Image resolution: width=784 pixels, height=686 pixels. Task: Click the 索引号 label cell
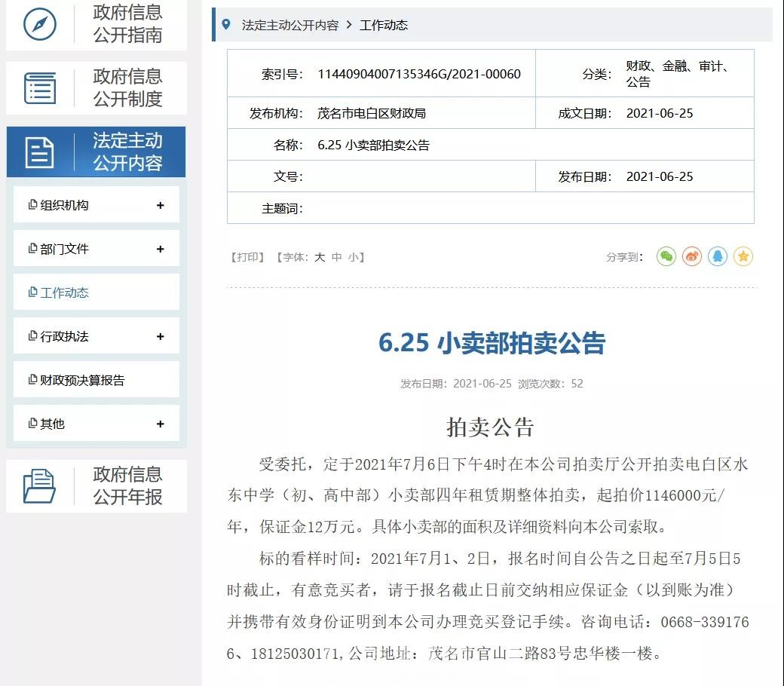pos(282,74)
